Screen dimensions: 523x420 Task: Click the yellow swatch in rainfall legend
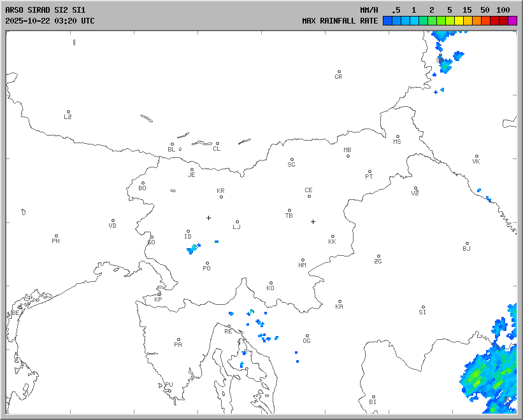[x=459, y=20]
